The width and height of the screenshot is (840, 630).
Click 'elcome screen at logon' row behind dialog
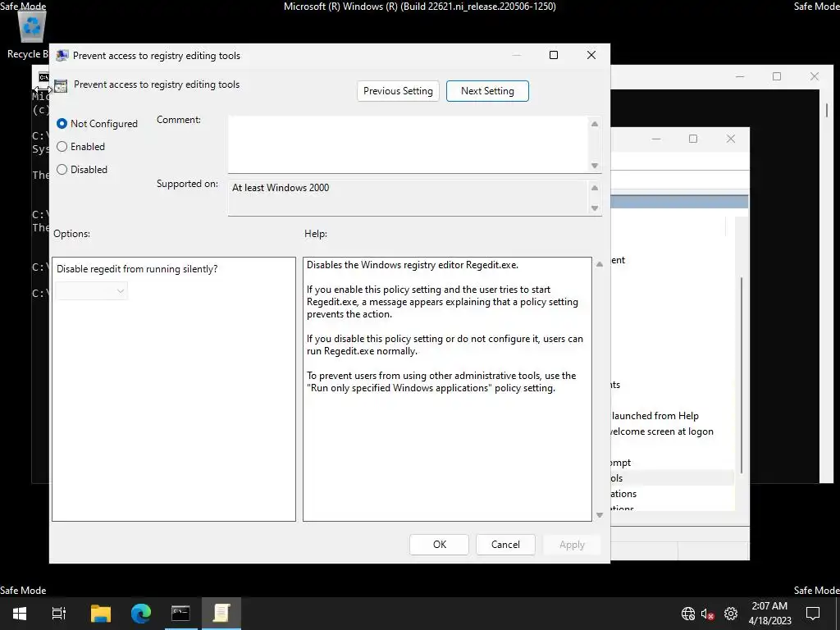point(662,431)
